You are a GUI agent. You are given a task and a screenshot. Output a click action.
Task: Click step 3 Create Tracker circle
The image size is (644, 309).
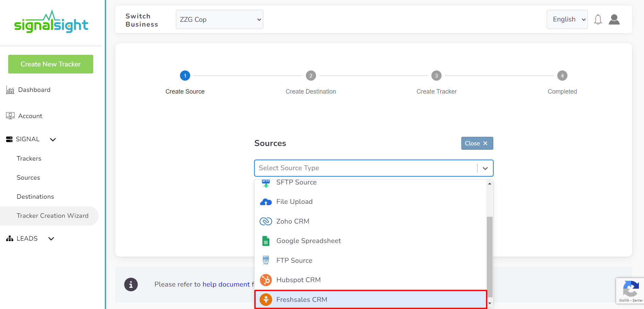[x=436, y=76]
